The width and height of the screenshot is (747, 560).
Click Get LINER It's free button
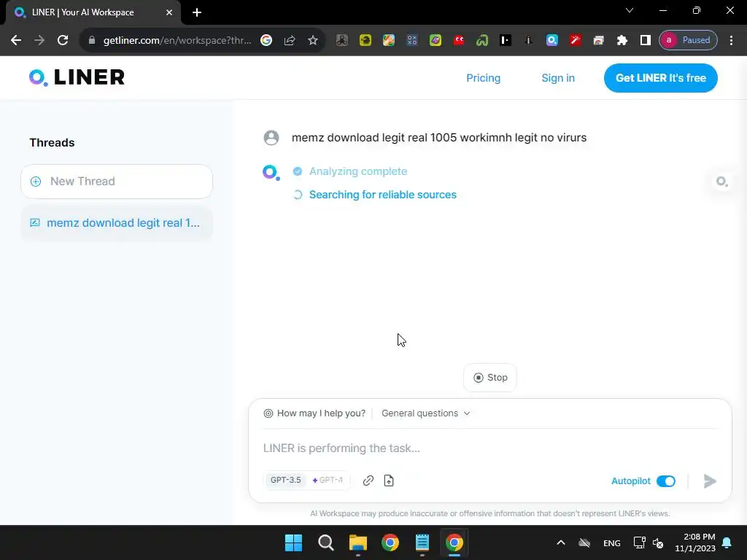[660, 78]
